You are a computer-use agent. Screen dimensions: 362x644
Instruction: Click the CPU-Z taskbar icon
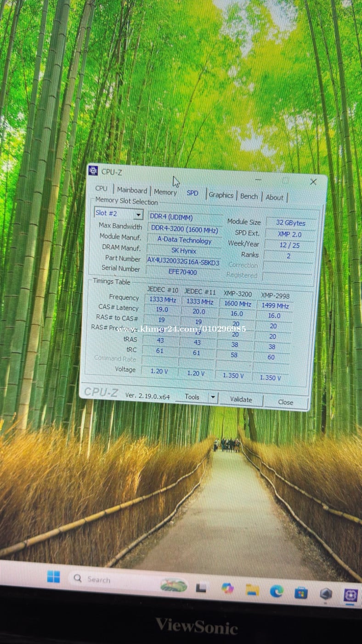click(351, 595)
